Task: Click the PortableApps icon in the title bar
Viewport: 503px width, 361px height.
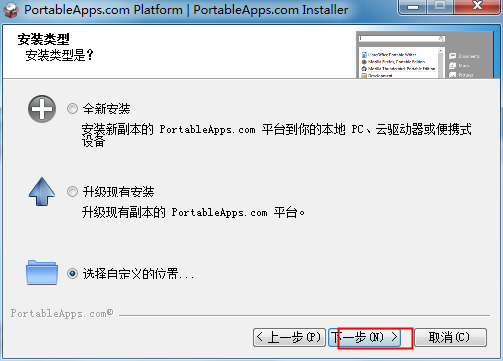Action: click(11, 10)
